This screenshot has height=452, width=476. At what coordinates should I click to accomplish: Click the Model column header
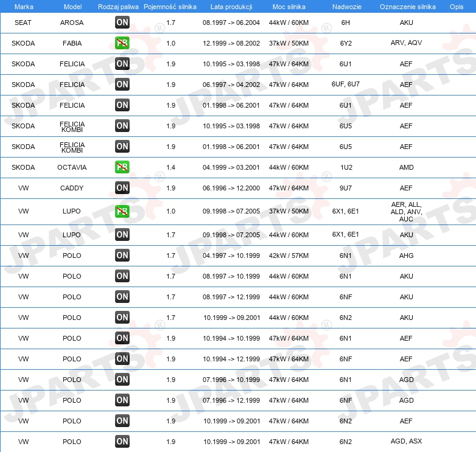click(72, 7)
